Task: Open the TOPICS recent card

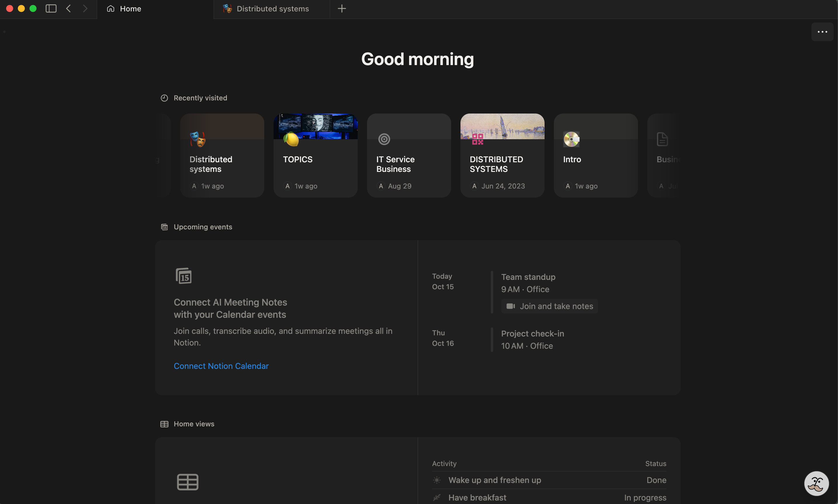Action: [316, 156]
